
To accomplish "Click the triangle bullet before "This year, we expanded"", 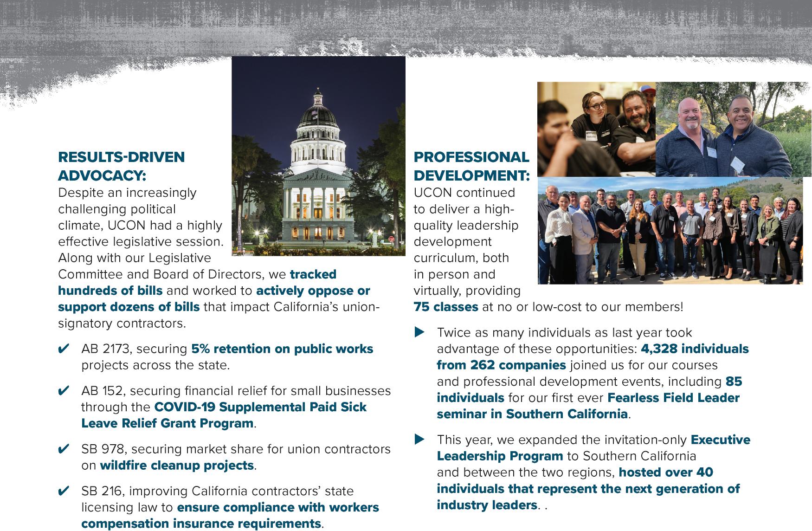I will [419, 439].
